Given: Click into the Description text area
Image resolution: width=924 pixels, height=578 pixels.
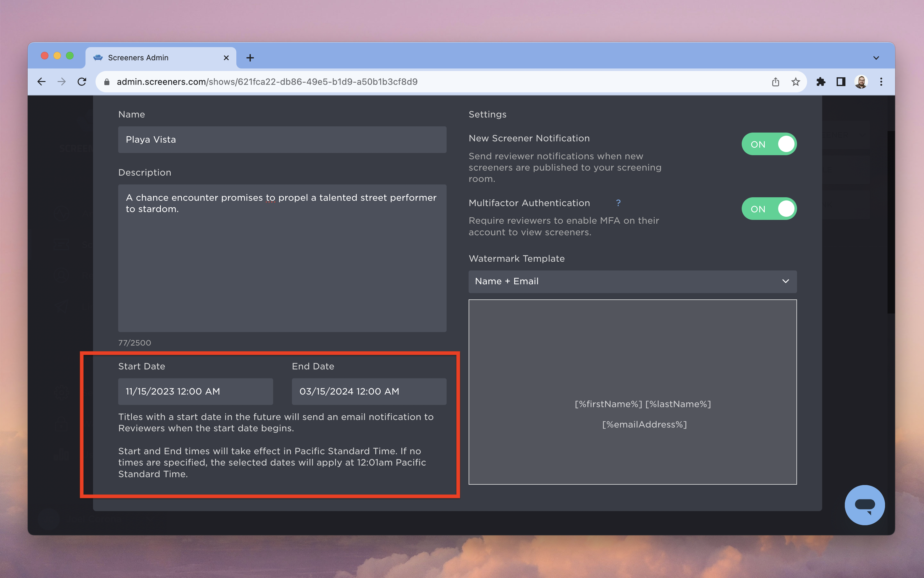Looking at the screenshot, I should click(x=282, y=258).
